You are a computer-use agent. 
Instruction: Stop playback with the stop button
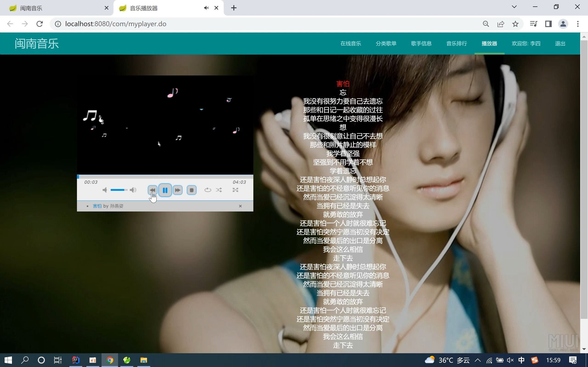pyautogui.click(x=192, y=190)
